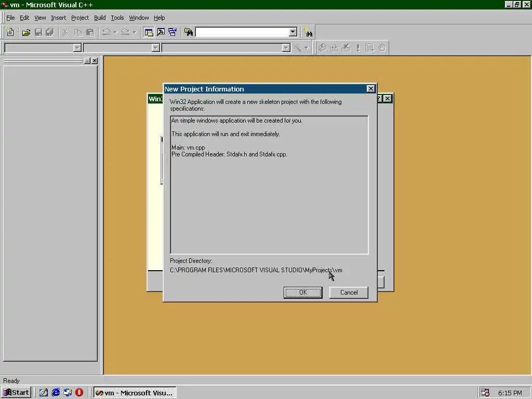Viewport: 532px width, 399px height.
Task: Click the Insert Breakpoint hand icon
Action: [x=382, y=48]
